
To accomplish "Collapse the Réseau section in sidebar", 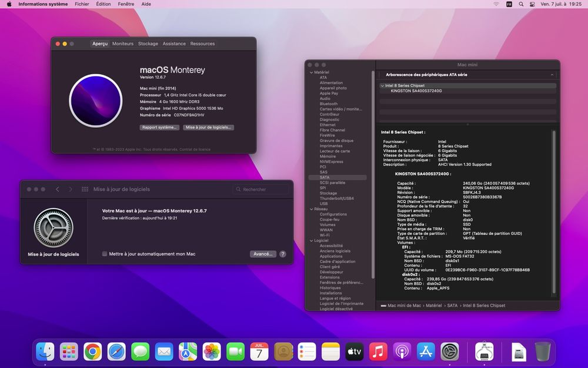I will pos(310,209).
